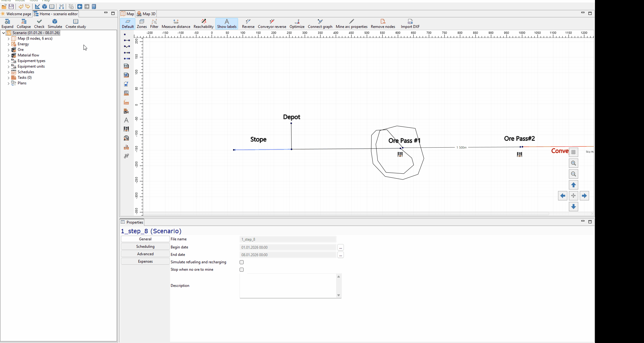Start the Simulate action
644x343 pixels.
tap(55, 24)
